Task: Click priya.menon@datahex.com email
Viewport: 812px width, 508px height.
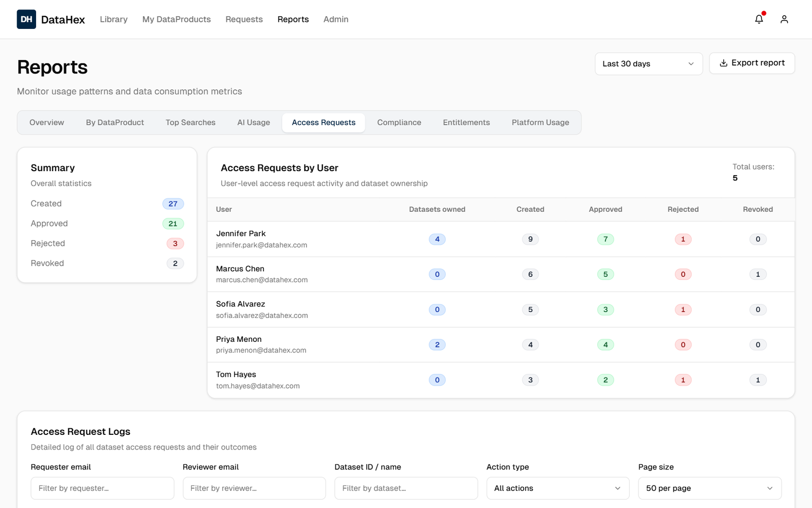Action: click(x=261, y=351)
